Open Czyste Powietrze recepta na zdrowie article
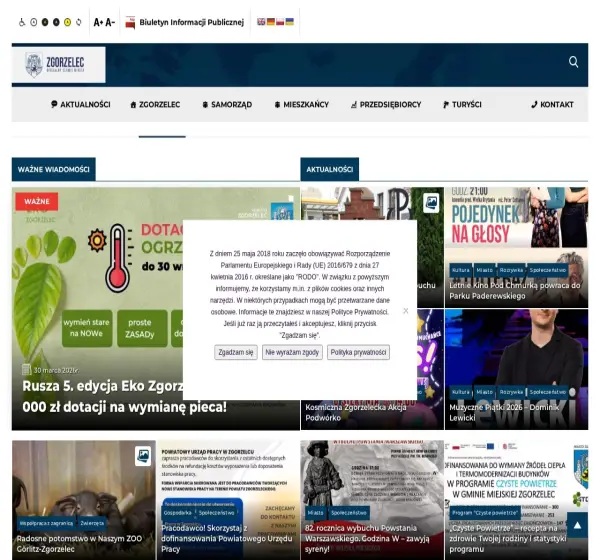600x560 pixels. point(507,538)
